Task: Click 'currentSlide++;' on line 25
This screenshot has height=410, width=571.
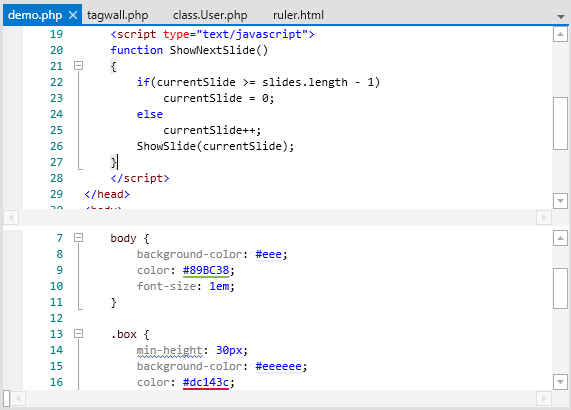Action: [x=212, y=130]
